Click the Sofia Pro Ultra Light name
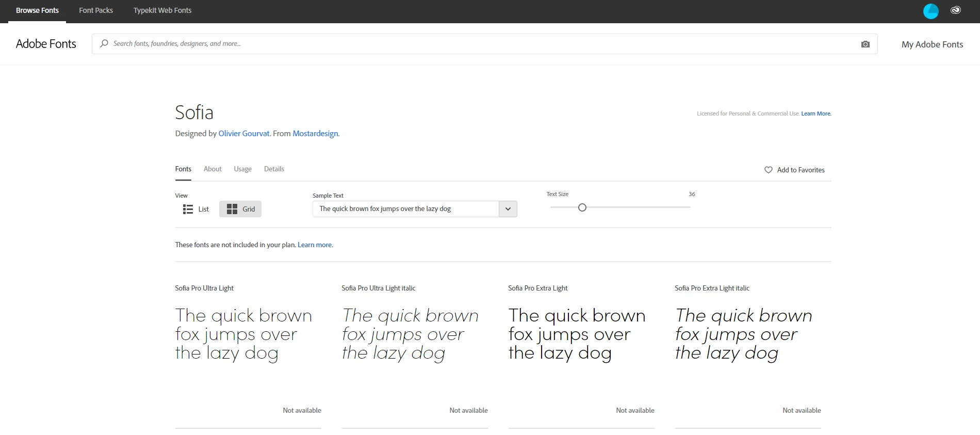 point(204,288)
